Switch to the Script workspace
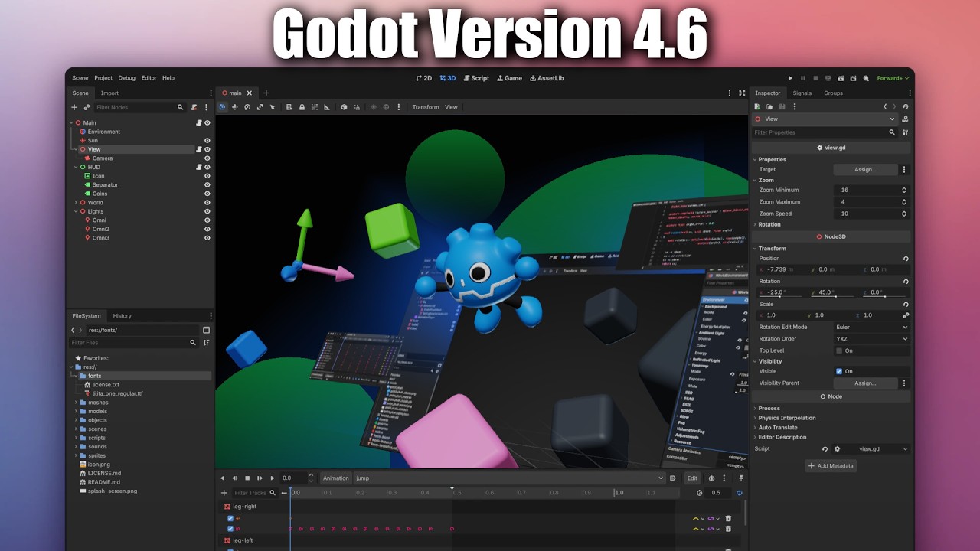 coord(475,78)
